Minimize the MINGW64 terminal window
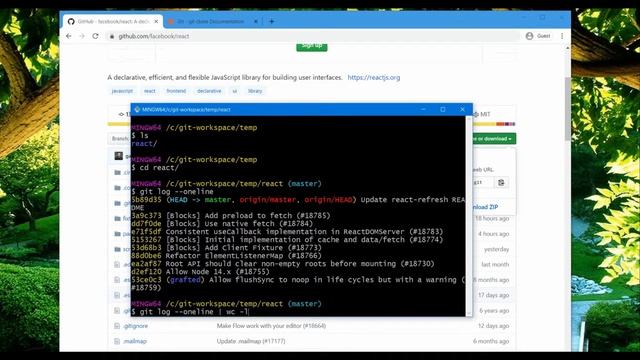 tap(423, 109)
